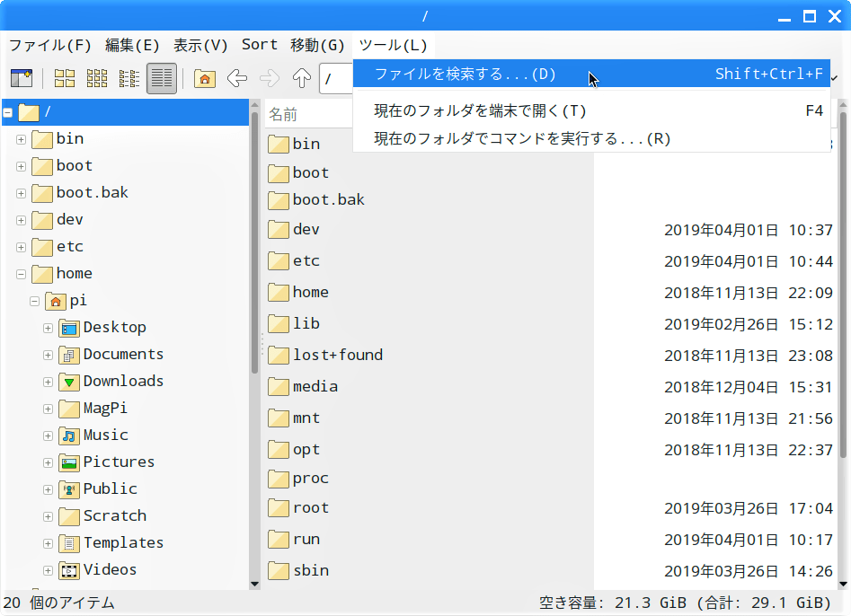
Task: Select proc folder in file list
Action: [x=298, y=479]
